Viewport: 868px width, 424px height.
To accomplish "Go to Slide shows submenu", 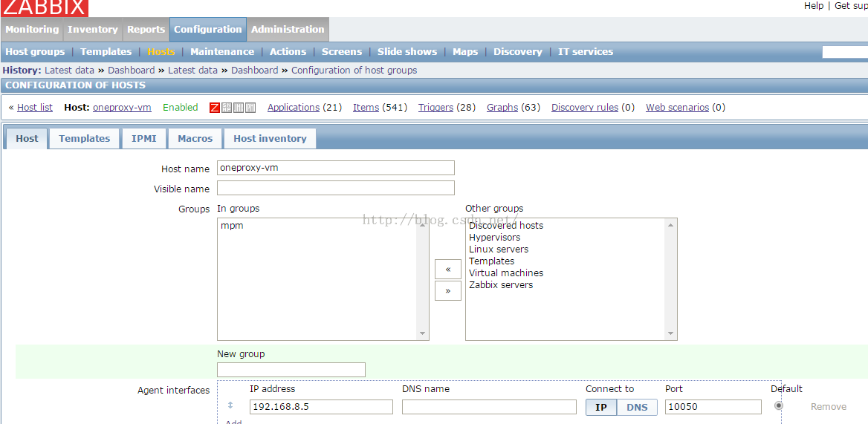I will [407, 51].
